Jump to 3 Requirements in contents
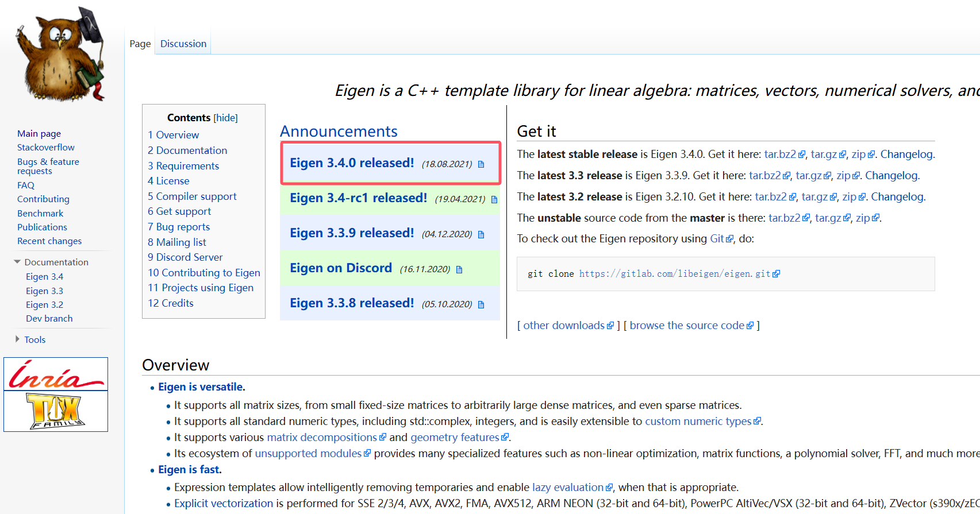The height and width of the screenshot is (514, 980). pyautogui.click(x=183, y=166)
